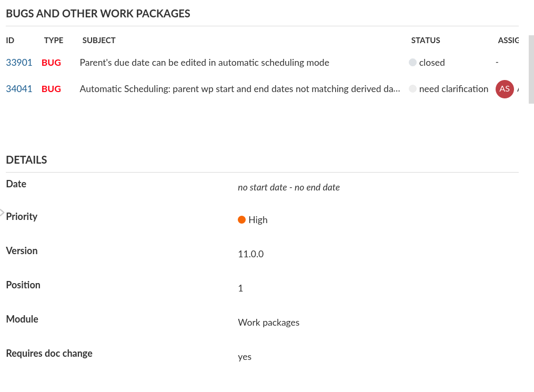The width and height of the screenshot is (534, 392).
Task: Click the 'yes' value for Requires doc change
Action: [245, 357]
